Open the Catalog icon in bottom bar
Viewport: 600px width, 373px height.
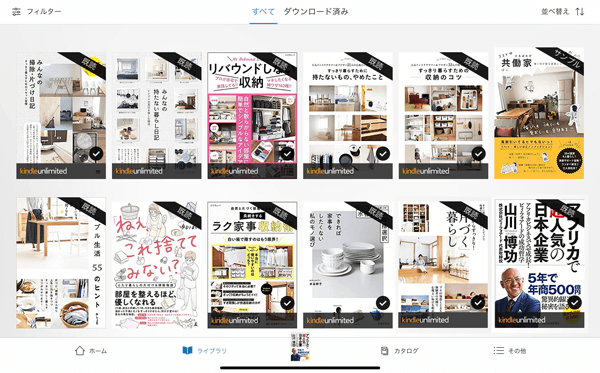385,350
